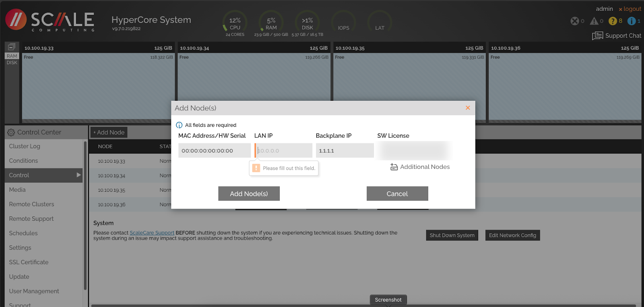Sort by NODE column header

tap(105, 147)
